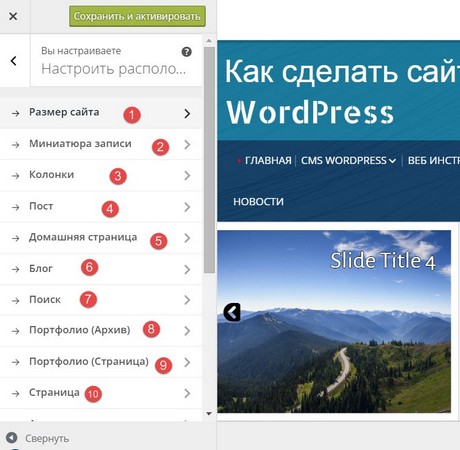Click the arrow icon beside Портфолио (Страница)

point(15,362)
